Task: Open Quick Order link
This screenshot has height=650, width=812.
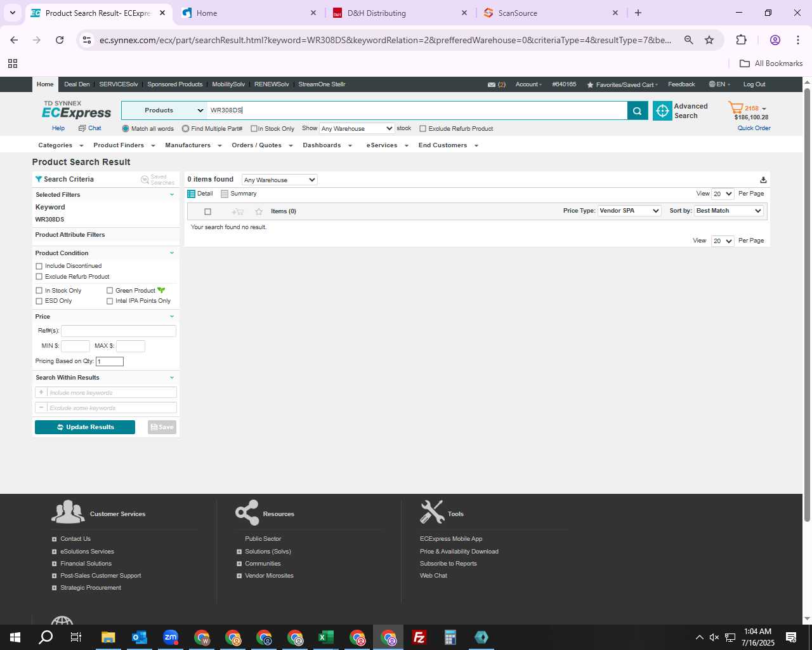Action: [x=754, y=128]
